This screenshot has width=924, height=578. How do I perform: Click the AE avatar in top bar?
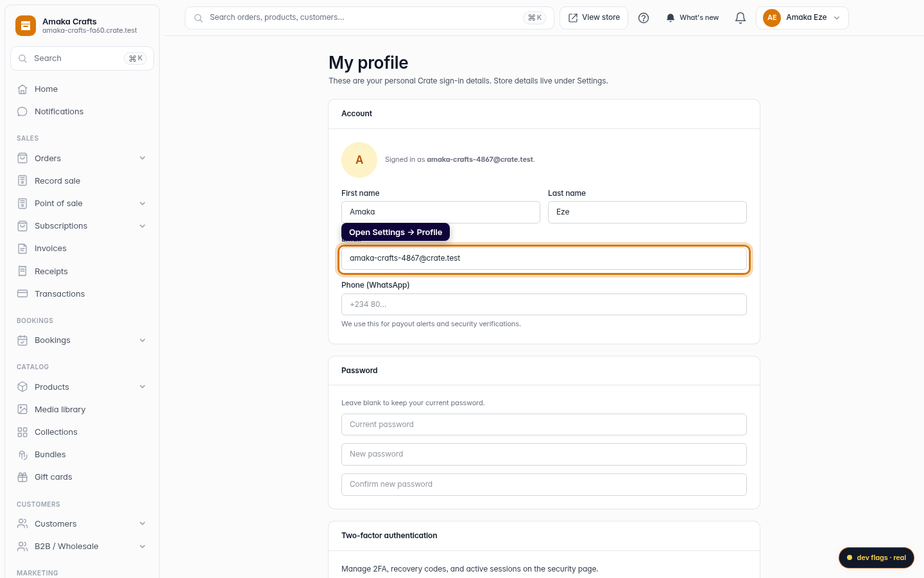pyautogui.click(x=772, y=18)
